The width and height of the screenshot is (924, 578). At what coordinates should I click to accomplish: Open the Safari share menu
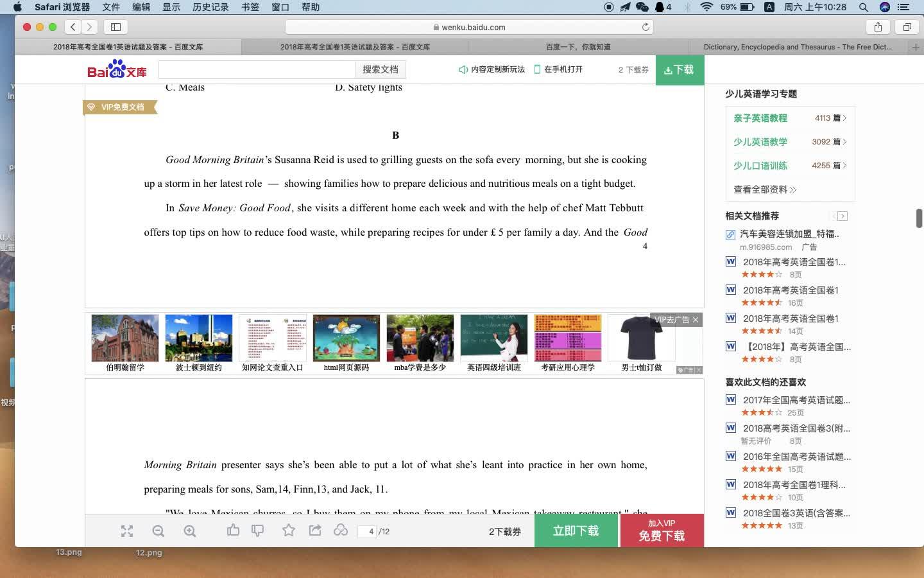point(878,27)
